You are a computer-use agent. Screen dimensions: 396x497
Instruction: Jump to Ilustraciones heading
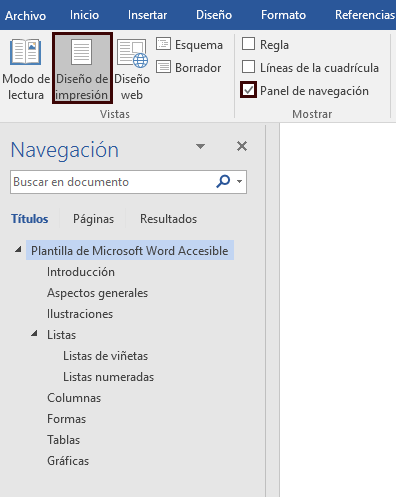80,314
